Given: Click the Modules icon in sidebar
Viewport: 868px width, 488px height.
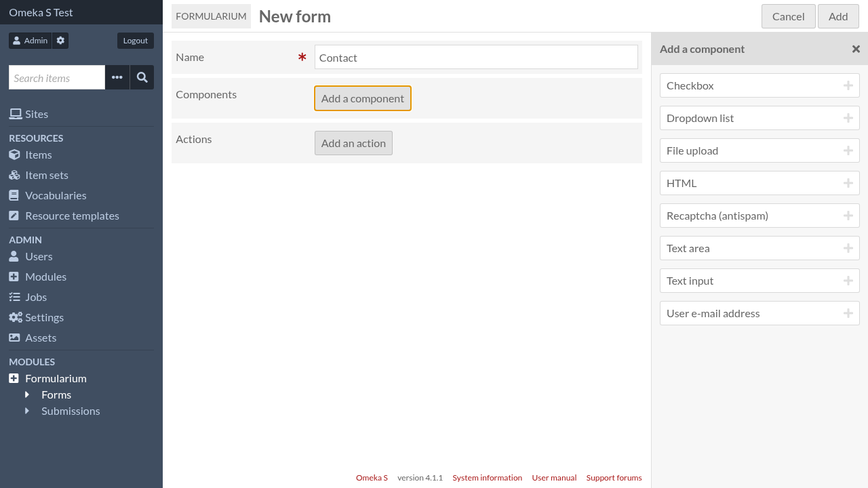Looking at the screenshot, I should click(x=14, y=277).
